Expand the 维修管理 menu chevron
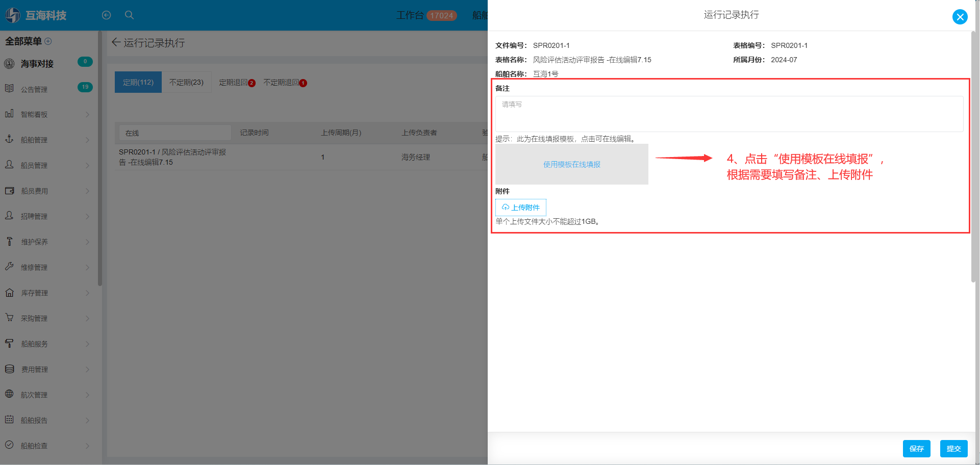 87,267
